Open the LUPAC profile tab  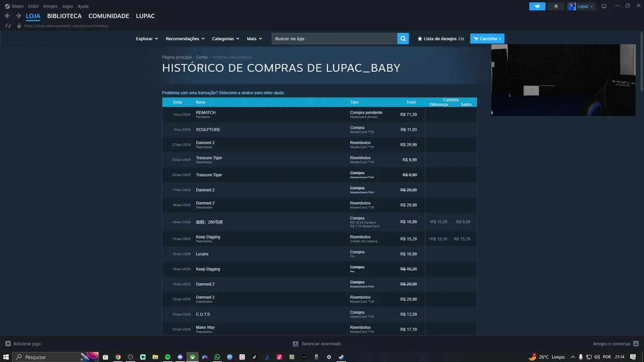(145, 16)
